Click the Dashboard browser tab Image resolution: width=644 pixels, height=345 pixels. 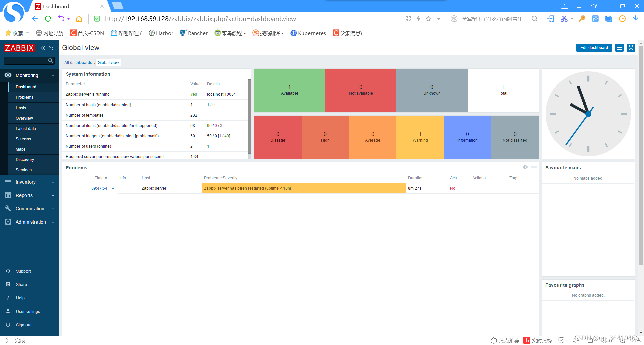[69, 6]
